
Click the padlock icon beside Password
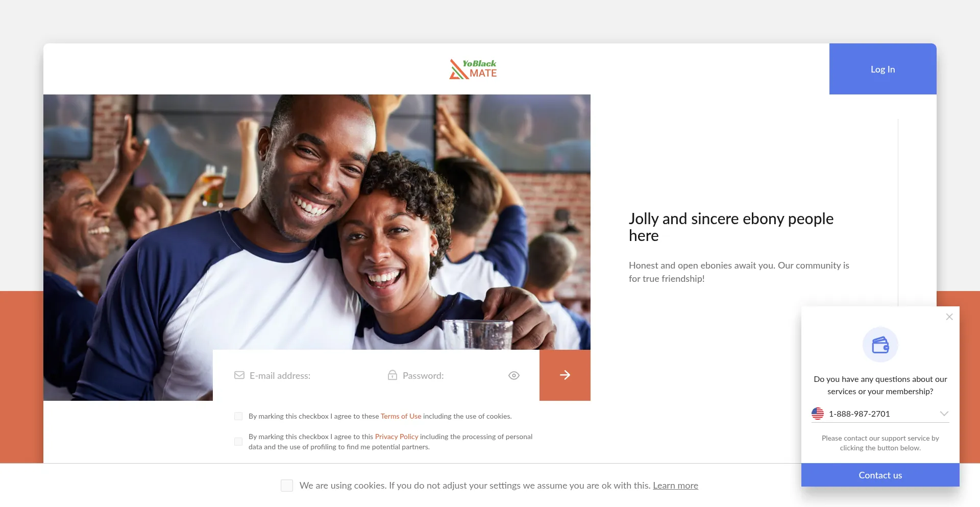[392, 375]
